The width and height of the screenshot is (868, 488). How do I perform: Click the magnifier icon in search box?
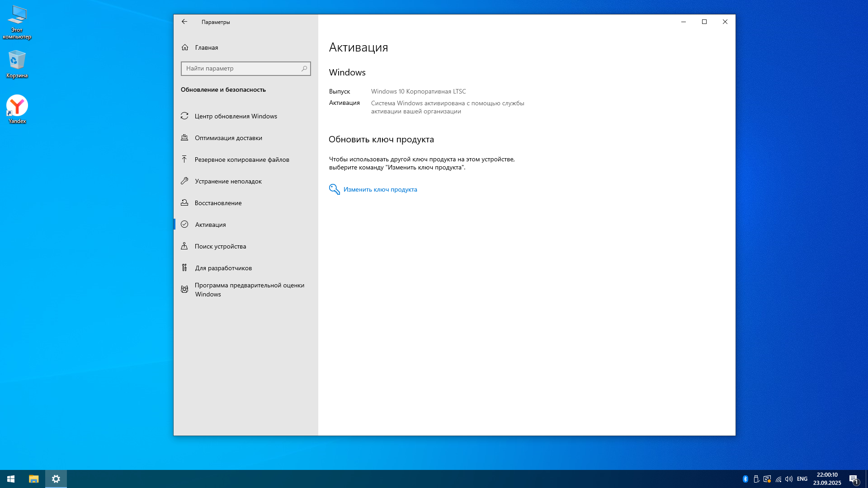point(304,69)
